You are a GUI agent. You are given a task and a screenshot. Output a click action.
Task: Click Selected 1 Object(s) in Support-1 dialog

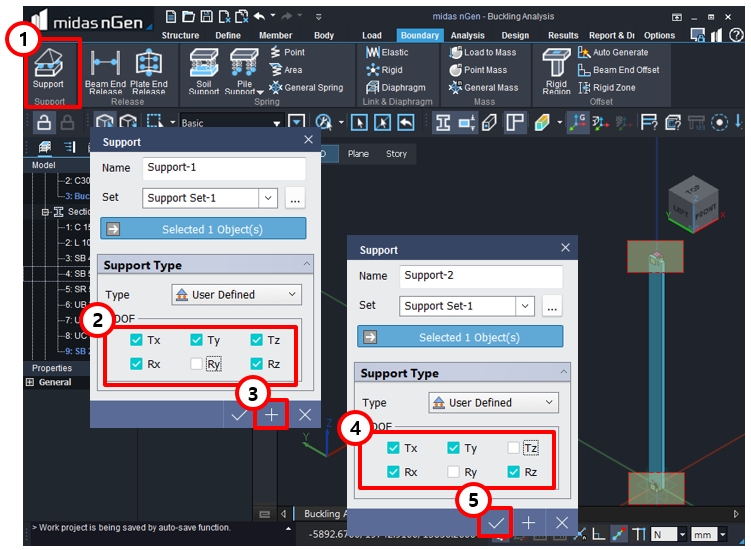203,229
